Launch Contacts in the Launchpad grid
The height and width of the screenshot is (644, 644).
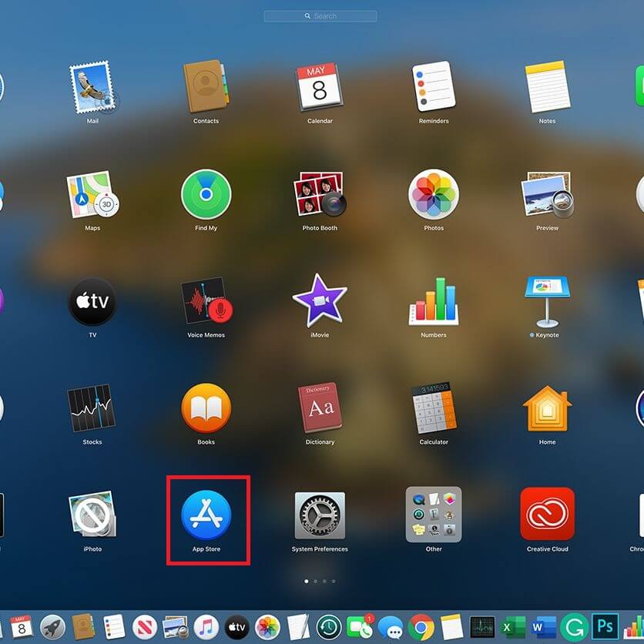tap(206, 86)
